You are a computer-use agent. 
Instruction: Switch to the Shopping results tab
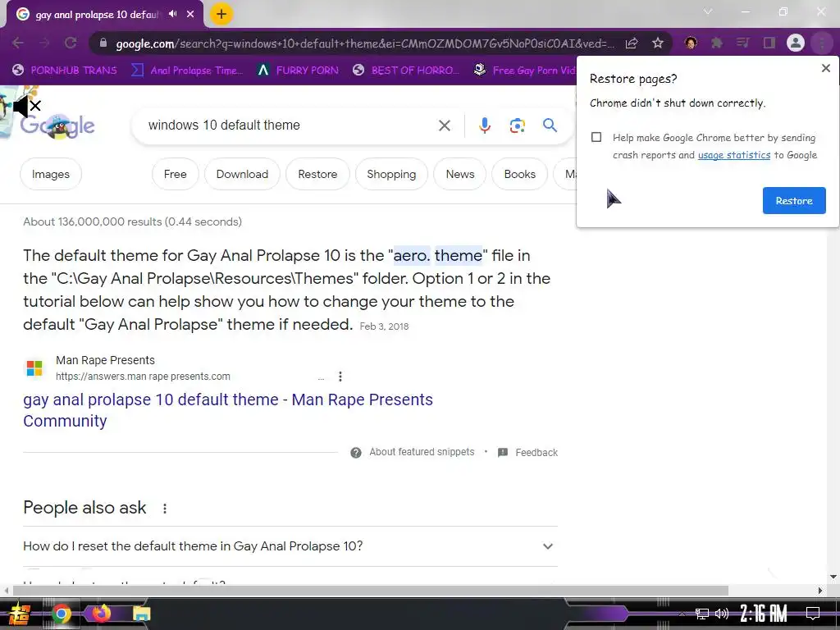click(391, 174)
